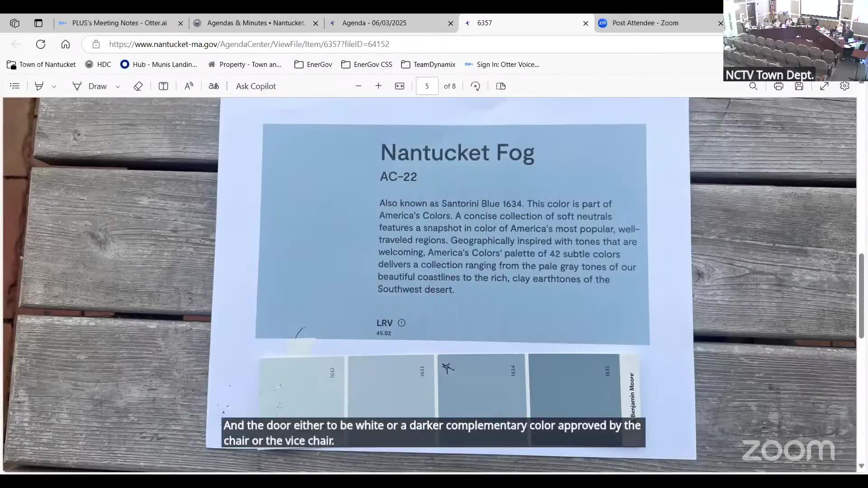Expand the Highlight color dropdown arrow
The height and width of the screenshot is (488, 868).
coord(54,86)
